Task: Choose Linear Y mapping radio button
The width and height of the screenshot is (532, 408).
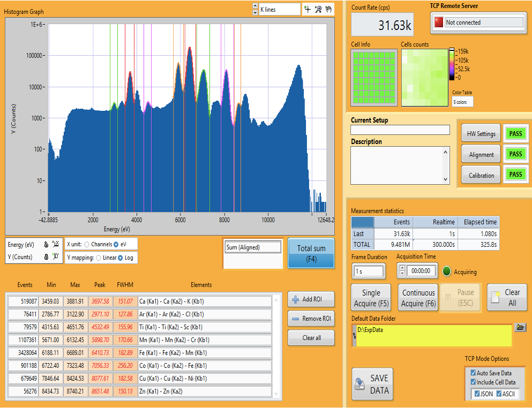Action: [99, 258]
